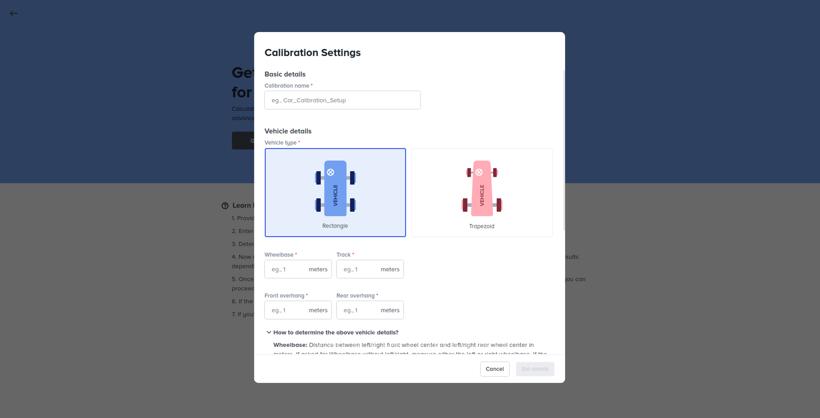Choose the Trapezoid vehicle type label
820x418 pixels.
pyautogui.click(x=482, y=226)
